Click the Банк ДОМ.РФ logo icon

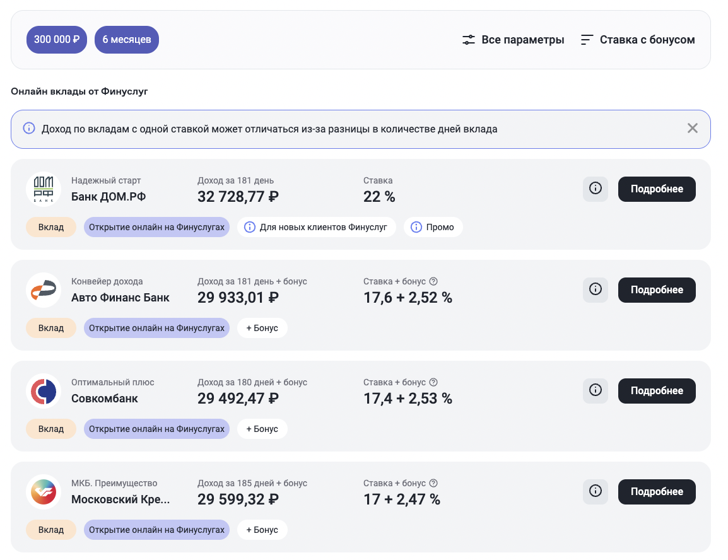(x=44, y=189)
